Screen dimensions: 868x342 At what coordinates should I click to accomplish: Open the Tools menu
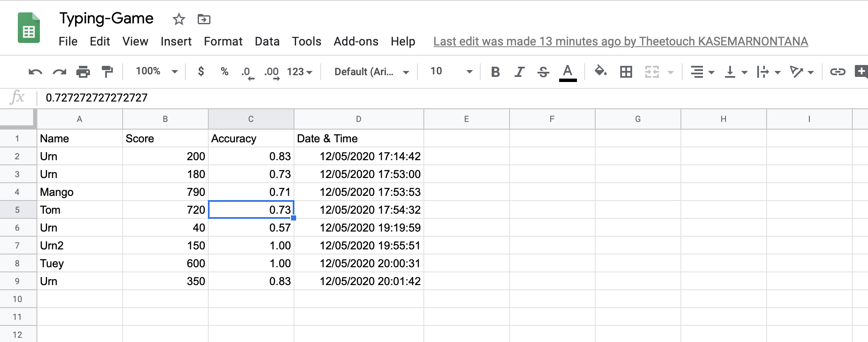pos(306,41)
